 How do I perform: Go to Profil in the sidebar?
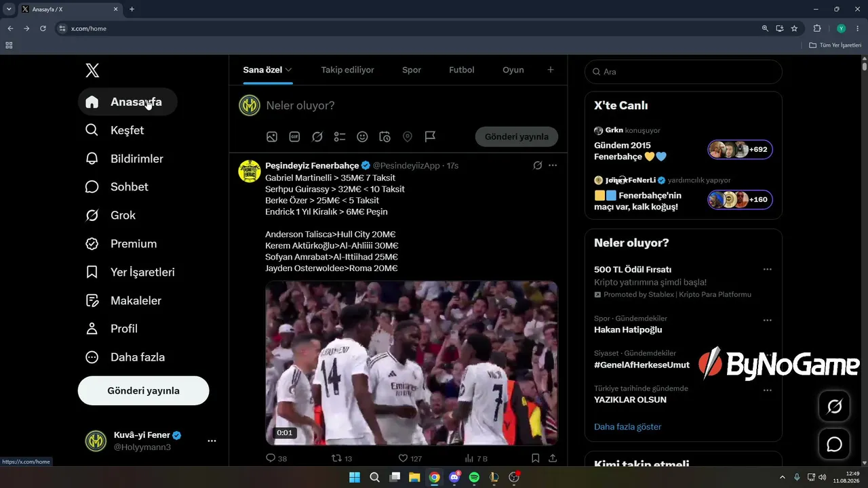point(112,329)
